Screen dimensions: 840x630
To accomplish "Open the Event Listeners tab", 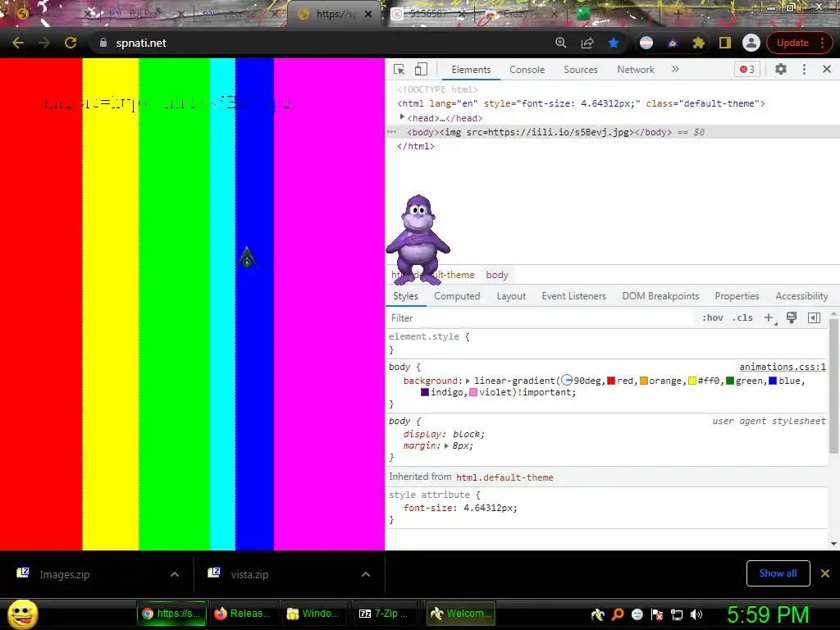I will pos(573,296).
